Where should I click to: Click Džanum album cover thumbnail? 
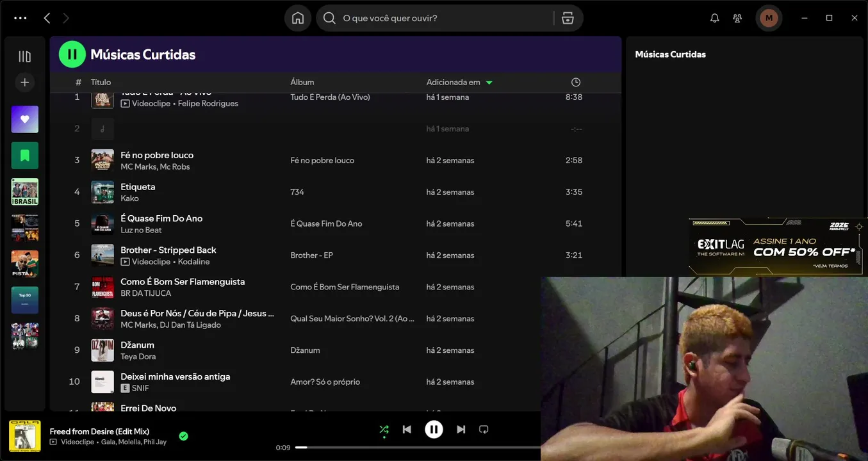click(102, 350)
